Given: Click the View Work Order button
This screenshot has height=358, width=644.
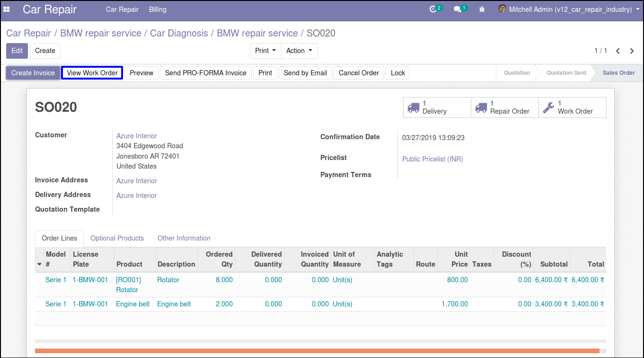Looking at the screenshot, I should [92, 73].
